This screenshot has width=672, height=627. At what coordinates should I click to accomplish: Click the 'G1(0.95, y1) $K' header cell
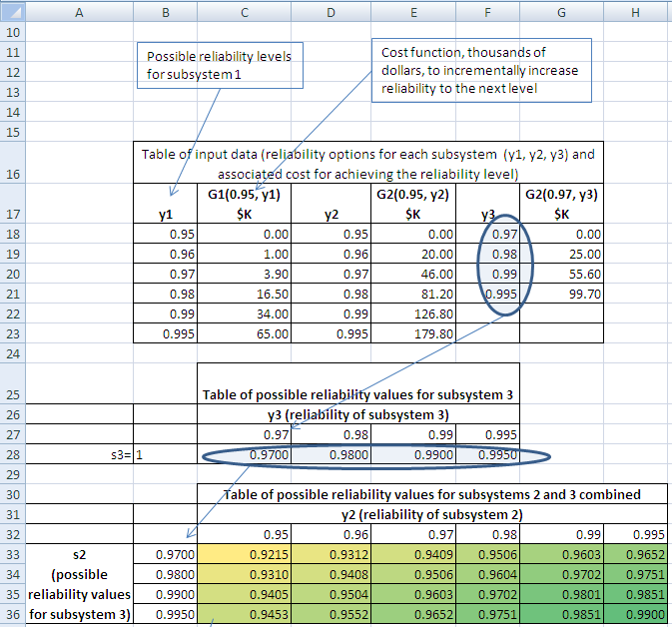point(245,204)
